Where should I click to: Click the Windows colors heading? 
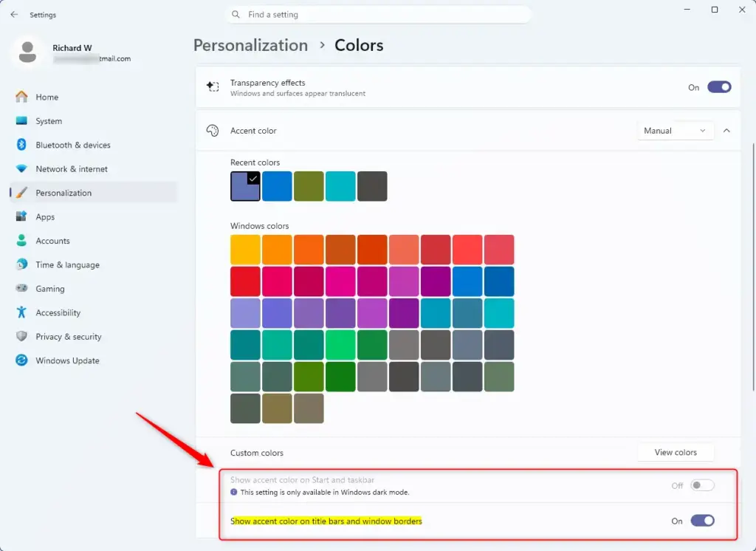259,226
